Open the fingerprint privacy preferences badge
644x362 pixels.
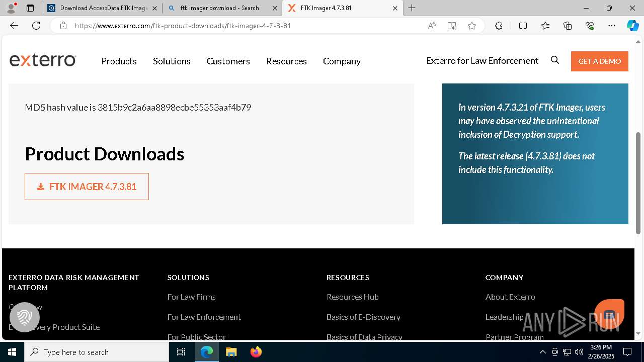coord(24,317)
